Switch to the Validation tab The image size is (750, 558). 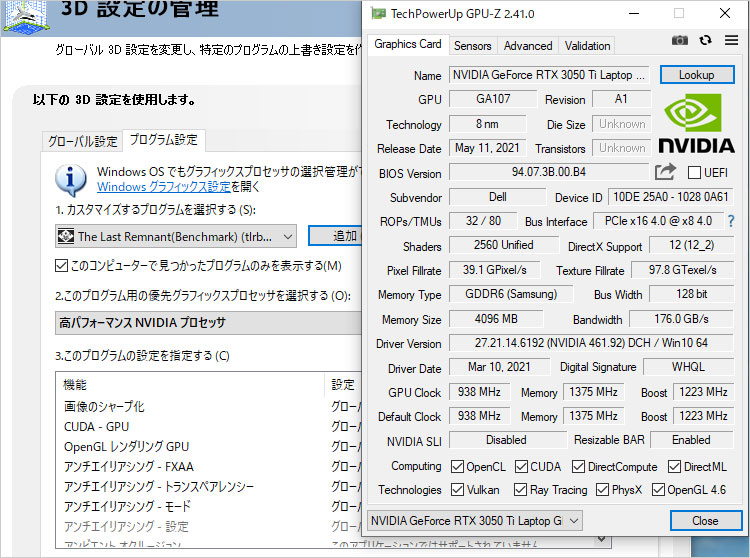[587, 46]
